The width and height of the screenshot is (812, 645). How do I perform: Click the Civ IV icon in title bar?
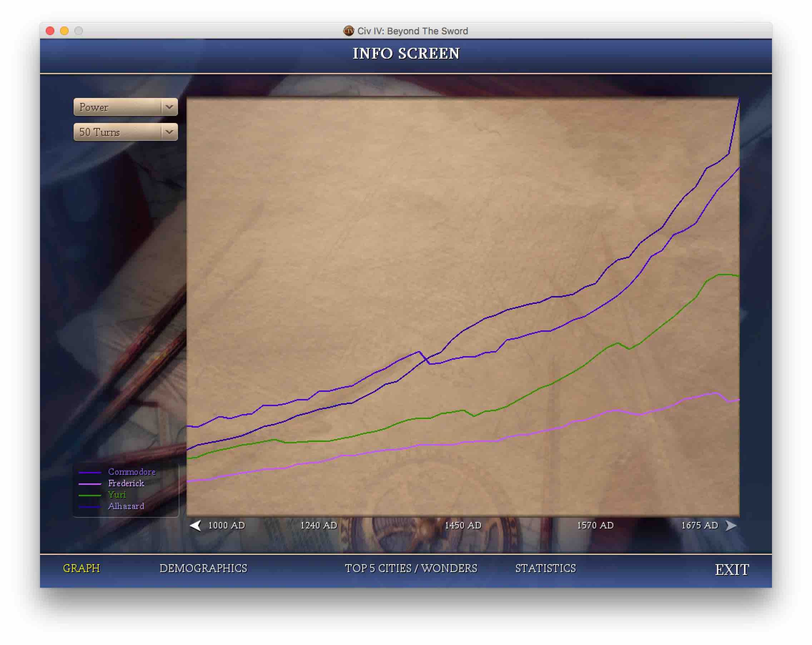(x=348, y=31)
